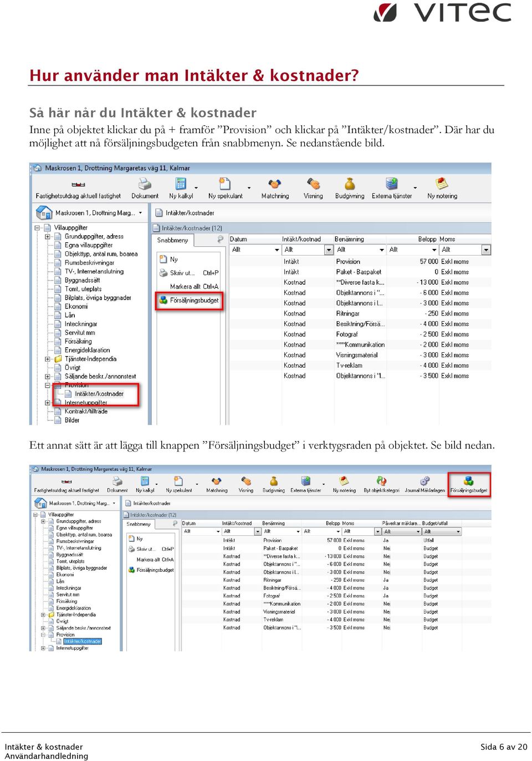Image resolution: width=532 pixels, height=761 pixels.
Task: Expand Säljande beskr./annonstext node in upper screenshot
Action: [x=48, y=376]
